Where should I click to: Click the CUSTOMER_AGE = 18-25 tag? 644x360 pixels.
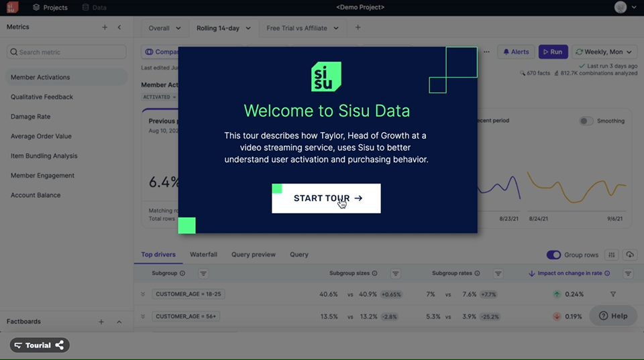(x=188, y=294)
